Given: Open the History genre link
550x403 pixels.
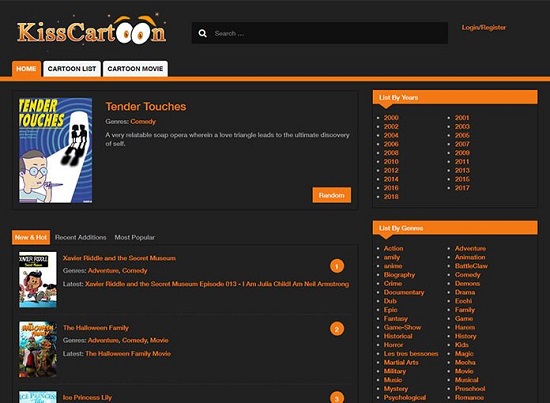Looking at the screenshot, I should 466,336.
